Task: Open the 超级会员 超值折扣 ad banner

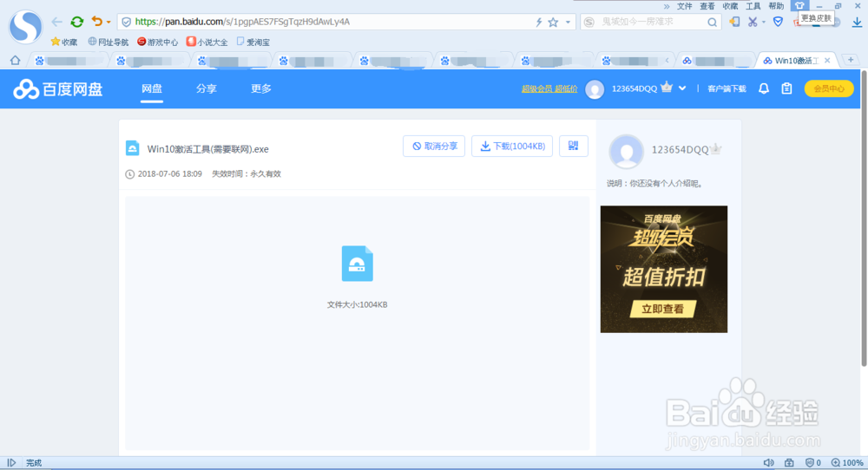Action: tap(664, 270)
